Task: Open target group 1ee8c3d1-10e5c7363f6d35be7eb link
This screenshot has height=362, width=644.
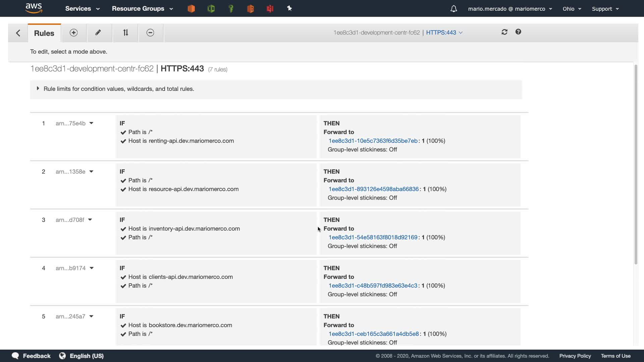Action: (x=373, y=141)
